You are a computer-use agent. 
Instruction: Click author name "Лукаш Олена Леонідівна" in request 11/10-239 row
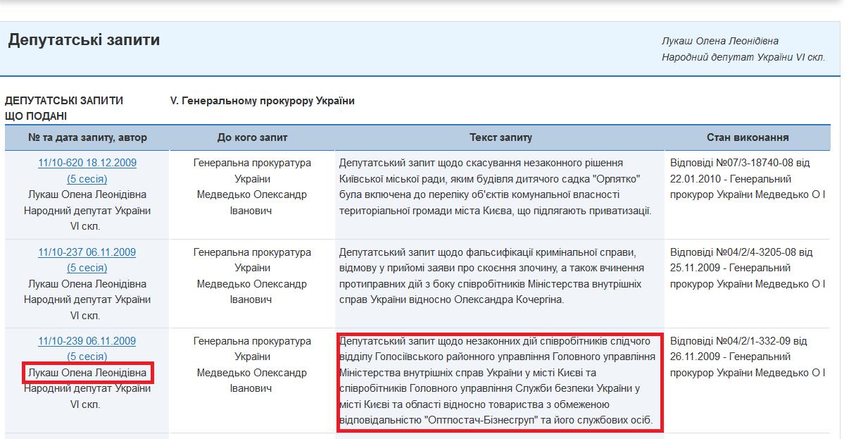coord(87,372)
